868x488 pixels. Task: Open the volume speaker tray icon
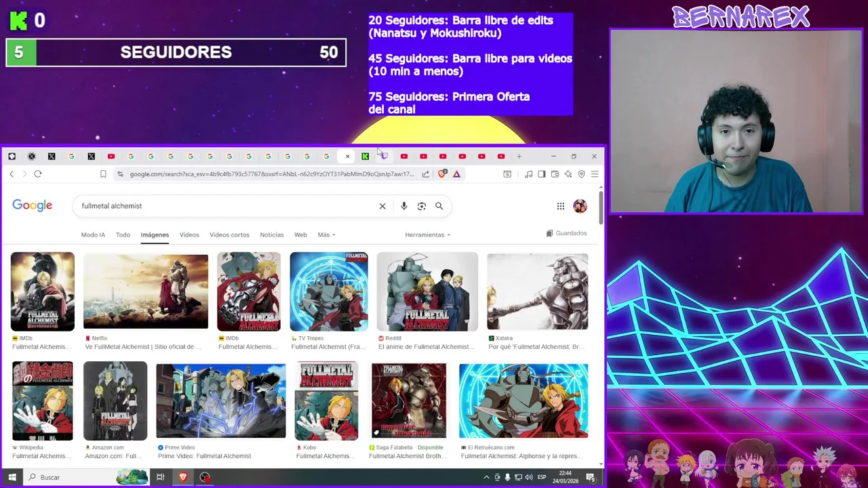click(529, 477)
